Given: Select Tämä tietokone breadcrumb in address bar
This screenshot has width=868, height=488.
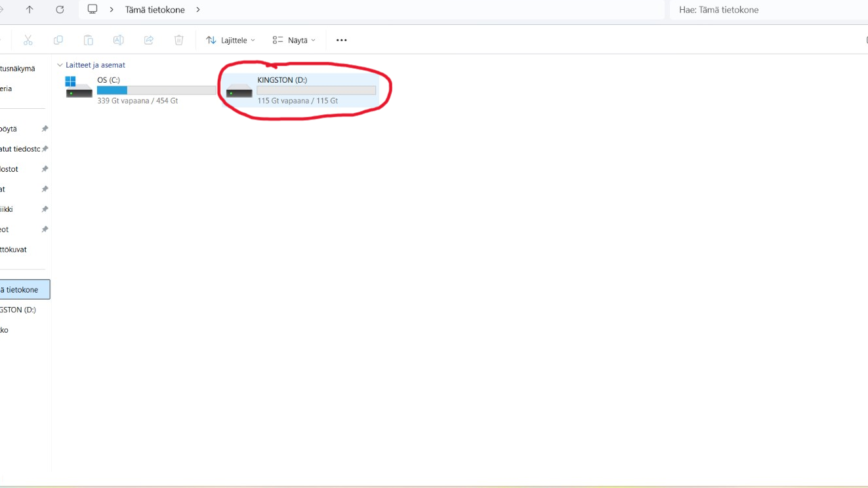Looking at the screenshot, I should coord(155,10).
